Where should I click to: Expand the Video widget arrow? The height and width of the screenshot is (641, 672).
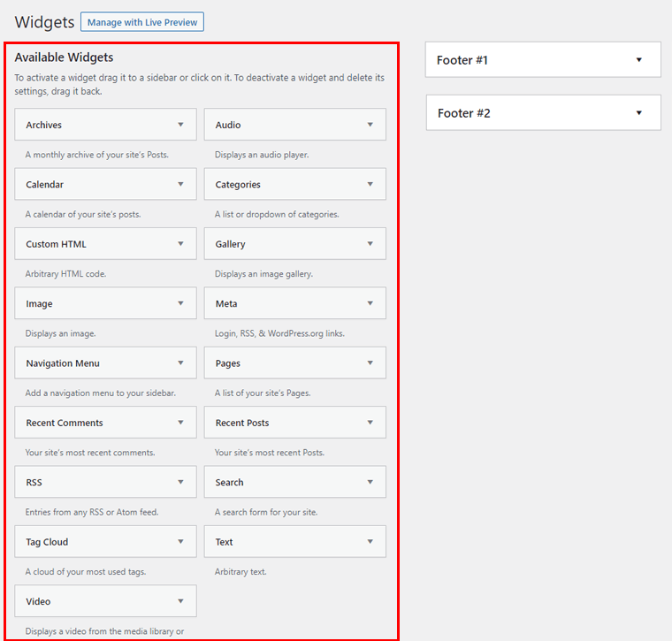tap(180, 601)
